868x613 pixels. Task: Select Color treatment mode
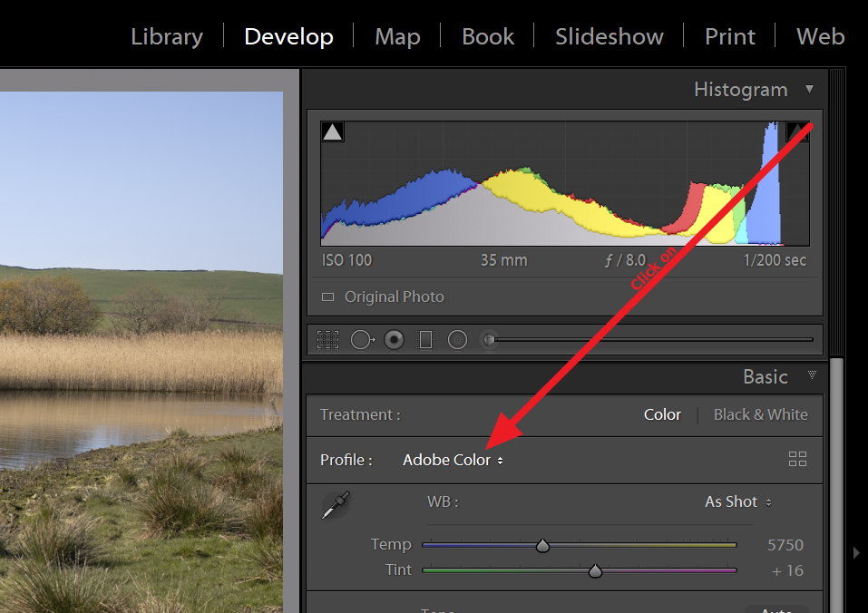coord(661,414)
